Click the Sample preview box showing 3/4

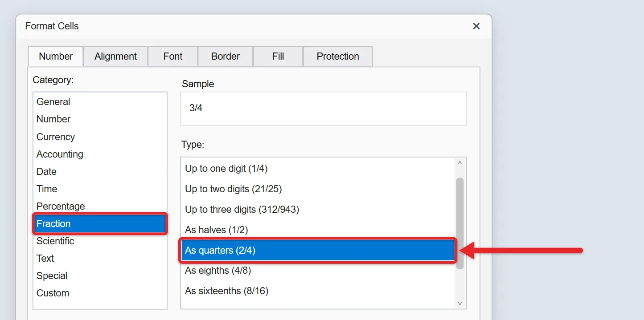coord(324,109)
